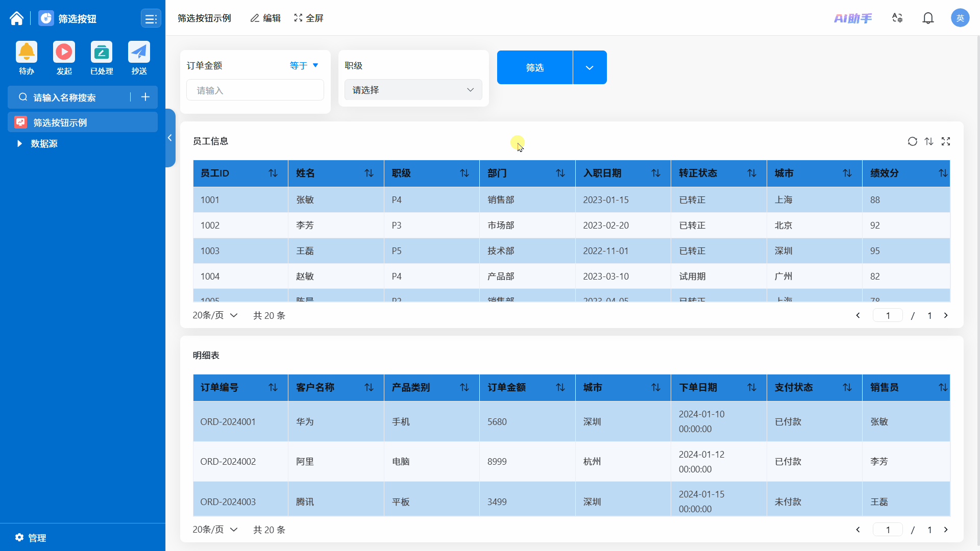Click the 编辑 edit pencil button
The image size is (980, 551).
pos(265,18)
